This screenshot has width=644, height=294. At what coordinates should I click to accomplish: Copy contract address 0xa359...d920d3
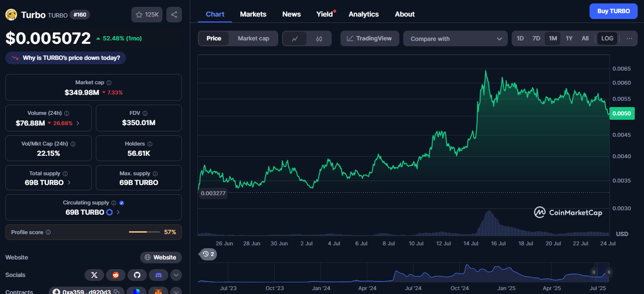[x=117, y=292]
